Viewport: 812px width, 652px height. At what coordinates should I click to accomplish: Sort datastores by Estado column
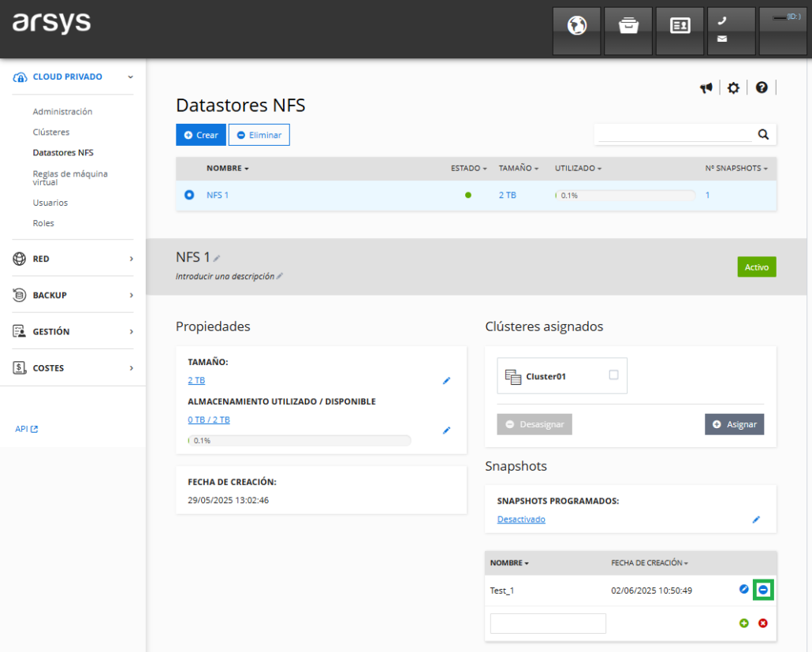click(468, 168)
